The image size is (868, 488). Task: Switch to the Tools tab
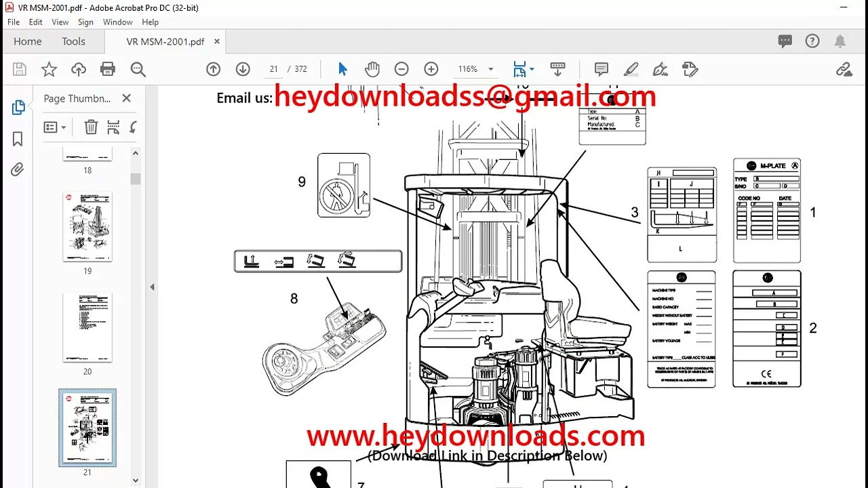73,41
